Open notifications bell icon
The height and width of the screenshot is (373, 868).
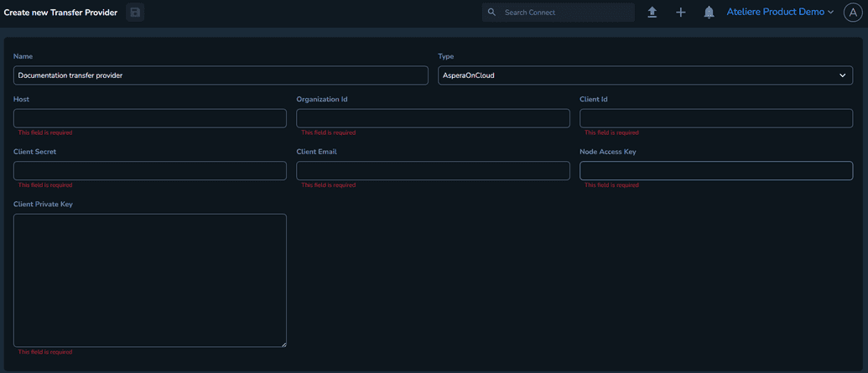point(709,13)
